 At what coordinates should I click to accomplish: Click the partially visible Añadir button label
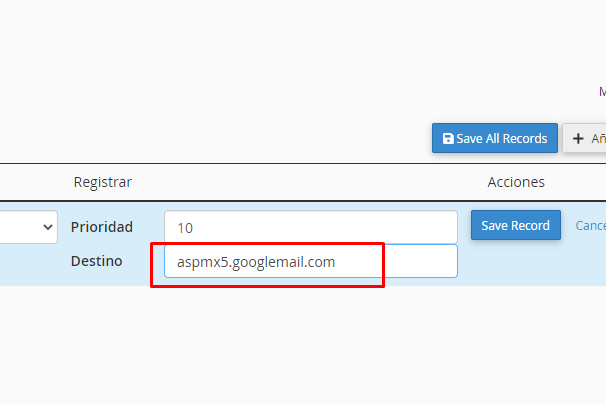click(x=598, y=139)
